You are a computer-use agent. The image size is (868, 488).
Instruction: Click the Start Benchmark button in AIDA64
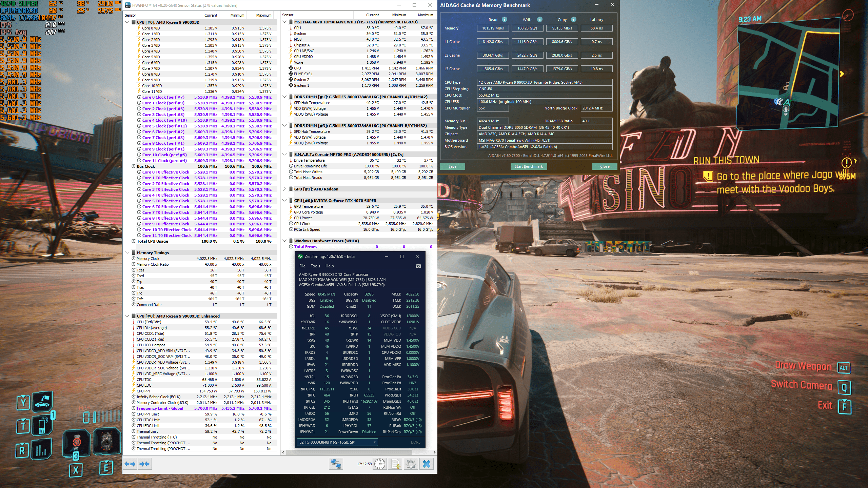[x=528, y=166]
